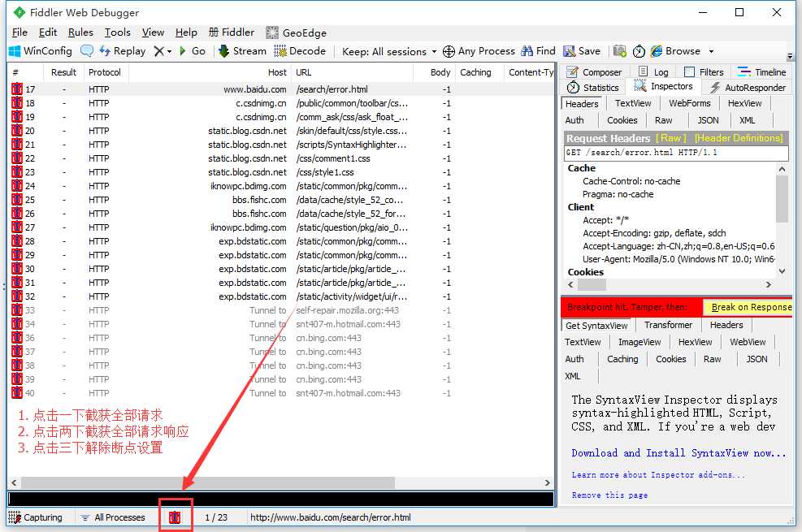Click the Any Process crosshair icon
Image resolution: width=802 pixels, height=532 pixels.
pyautogui.click(x=449, y=51)
